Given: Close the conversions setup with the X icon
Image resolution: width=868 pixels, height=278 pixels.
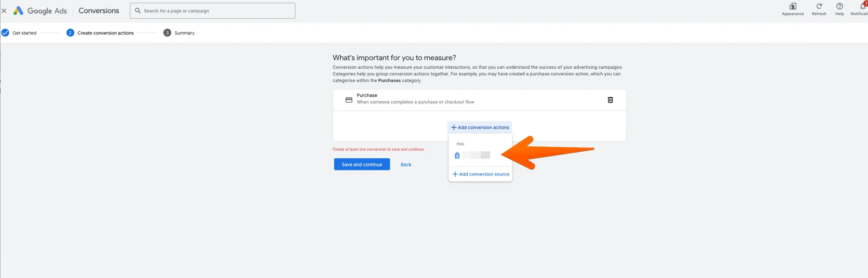Looking at the screenshot, I should [4, 11].
